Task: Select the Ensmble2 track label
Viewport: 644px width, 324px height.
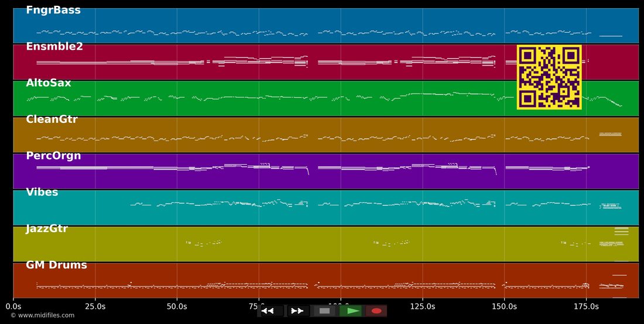Action: pyautogui.click(x=54, y=46)
